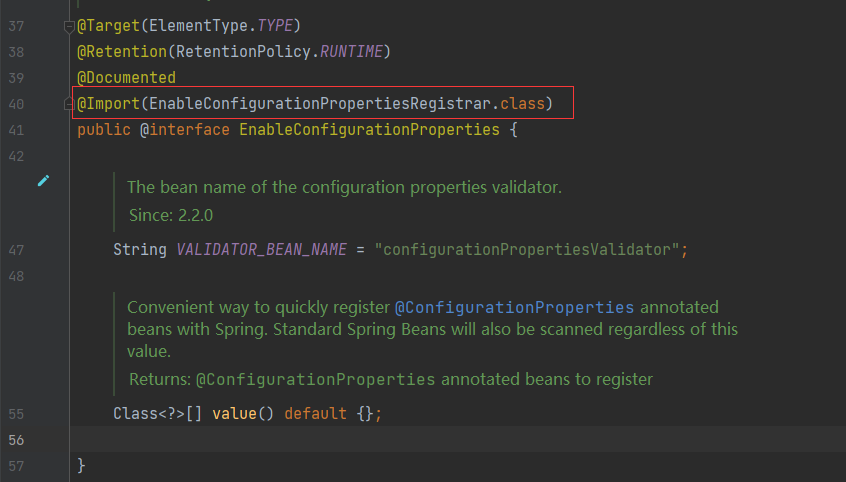Click the @Import annotation
Viewport: 846px width, 482px height.
coord(108,104)
